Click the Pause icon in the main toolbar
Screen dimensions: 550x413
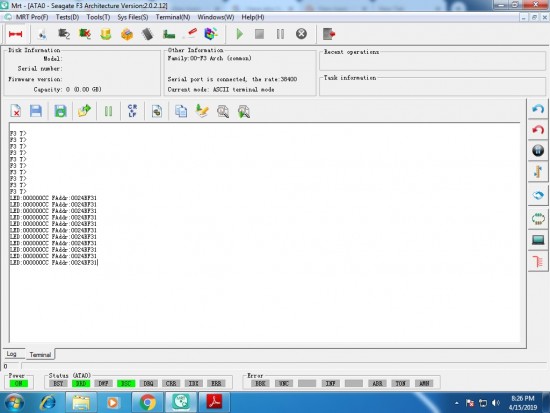(280, 34)
